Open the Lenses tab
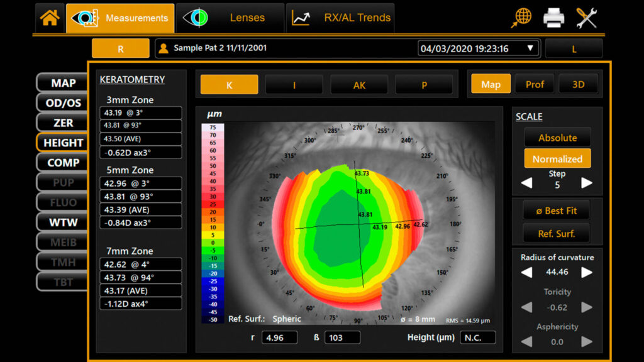This screenshot has height=362, width=644. (x=230, y=18)
